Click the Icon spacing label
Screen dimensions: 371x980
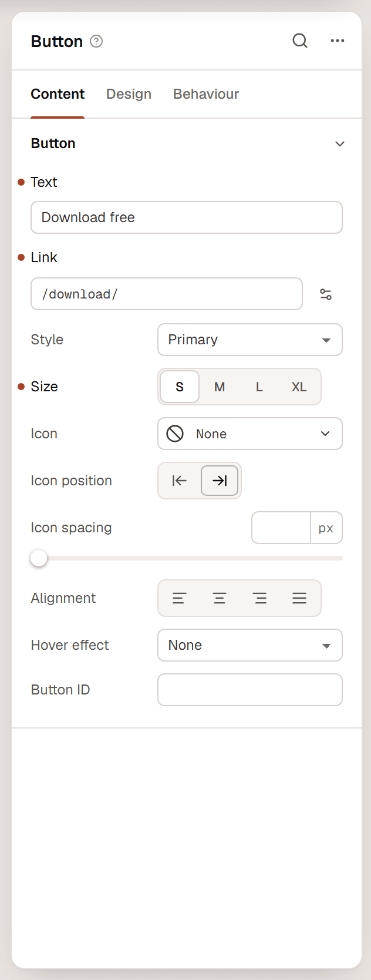71,528
